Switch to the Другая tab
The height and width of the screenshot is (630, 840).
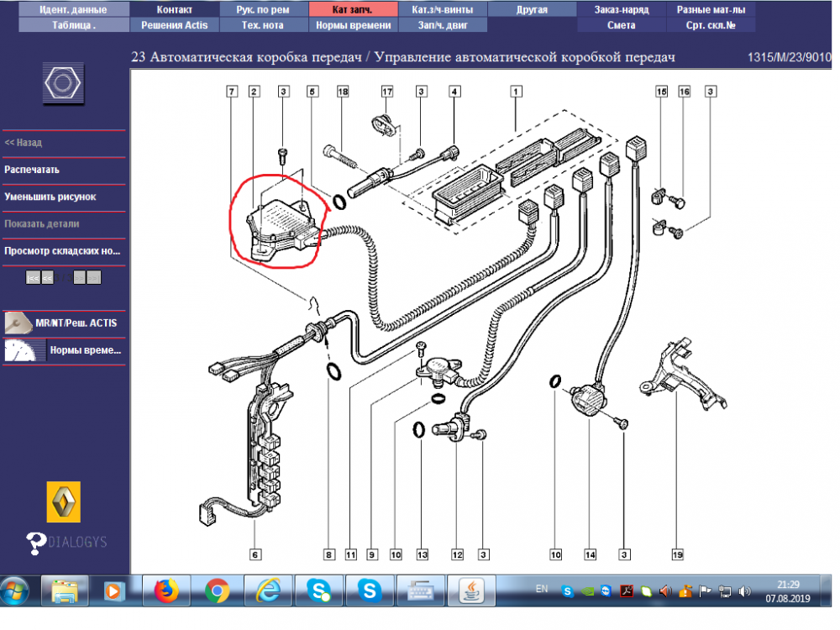pyautogui.click(x=532, y=9)
